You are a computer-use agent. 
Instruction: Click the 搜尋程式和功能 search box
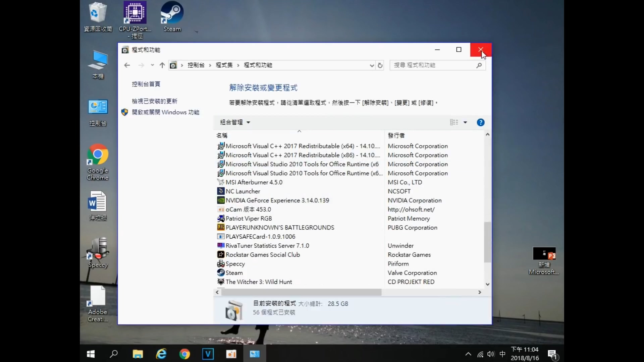(433, 65)
